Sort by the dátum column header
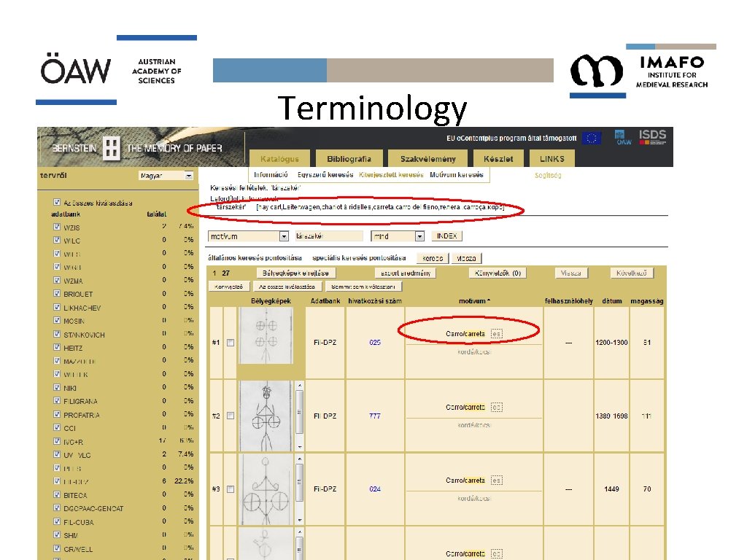 [612, 301]
